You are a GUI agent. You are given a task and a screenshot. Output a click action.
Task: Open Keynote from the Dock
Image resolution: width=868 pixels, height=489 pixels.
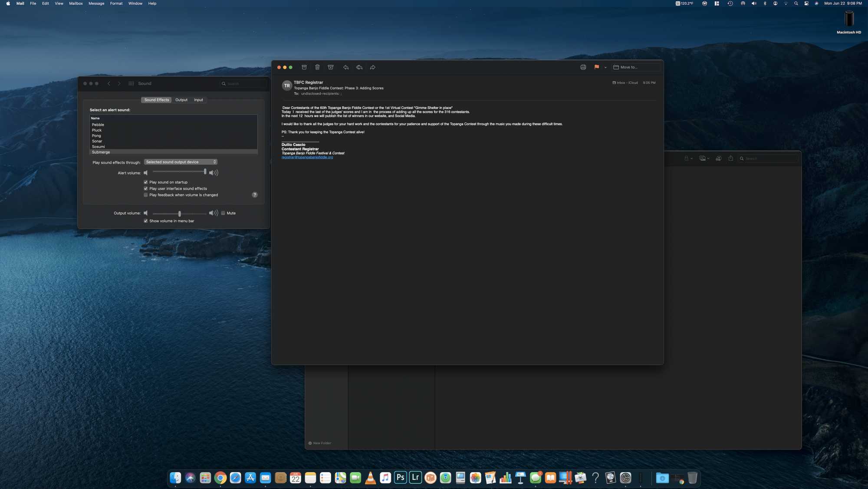coord(520,478)
